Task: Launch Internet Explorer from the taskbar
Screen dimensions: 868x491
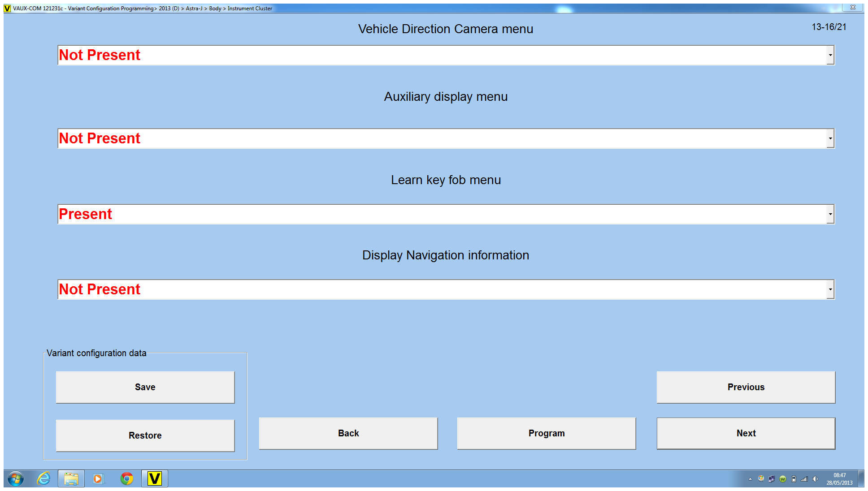Action: 43,478
